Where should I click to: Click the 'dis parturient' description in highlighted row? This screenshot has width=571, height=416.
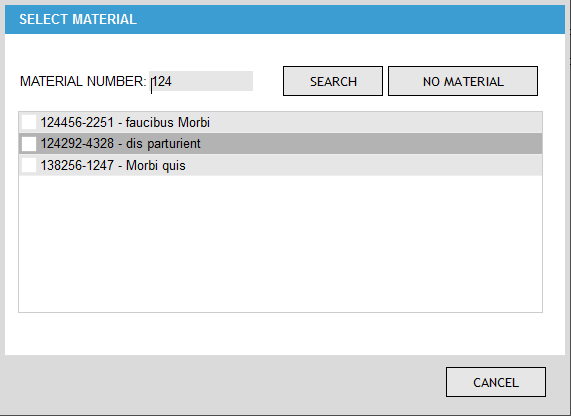point(163,144)
